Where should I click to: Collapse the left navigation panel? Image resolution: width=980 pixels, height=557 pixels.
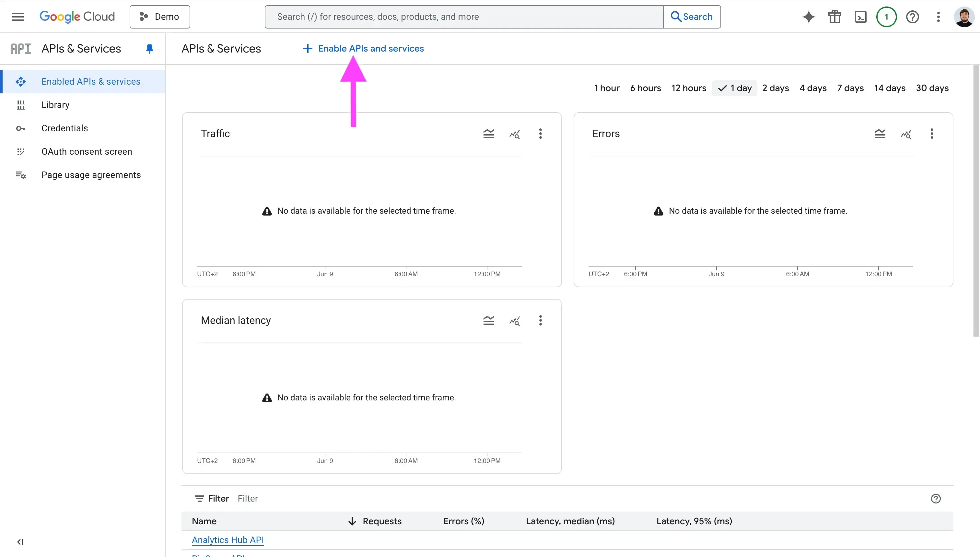coord(20,542)
